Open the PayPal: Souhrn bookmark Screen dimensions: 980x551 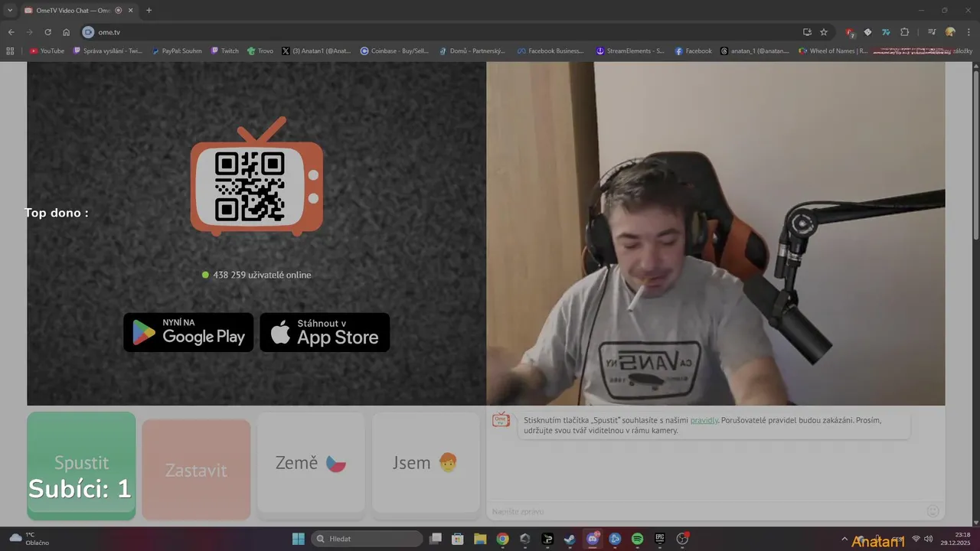coord(177,51)
